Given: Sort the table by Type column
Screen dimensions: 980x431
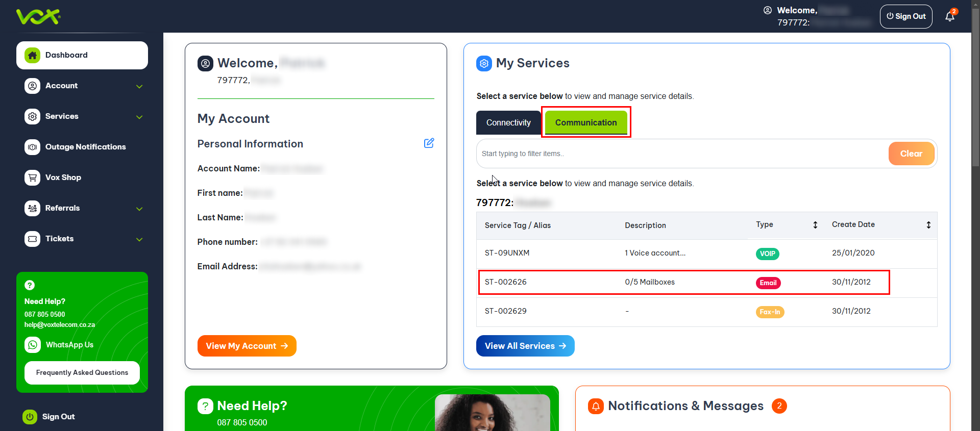Looking at the screenshot, I should [815, 225].
